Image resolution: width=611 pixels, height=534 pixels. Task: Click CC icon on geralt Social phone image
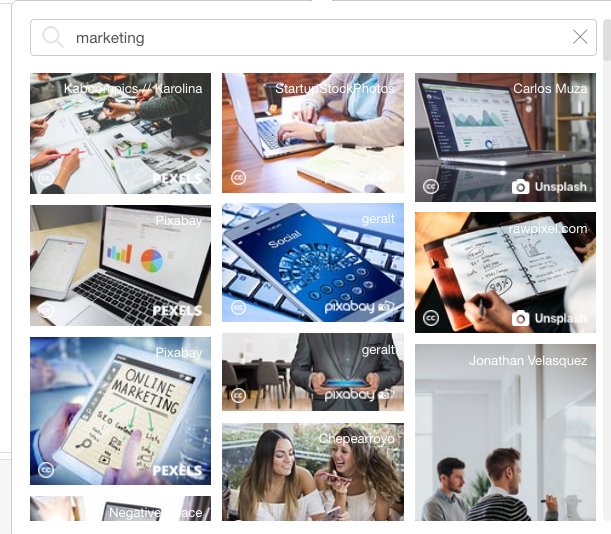coord(238,308)
